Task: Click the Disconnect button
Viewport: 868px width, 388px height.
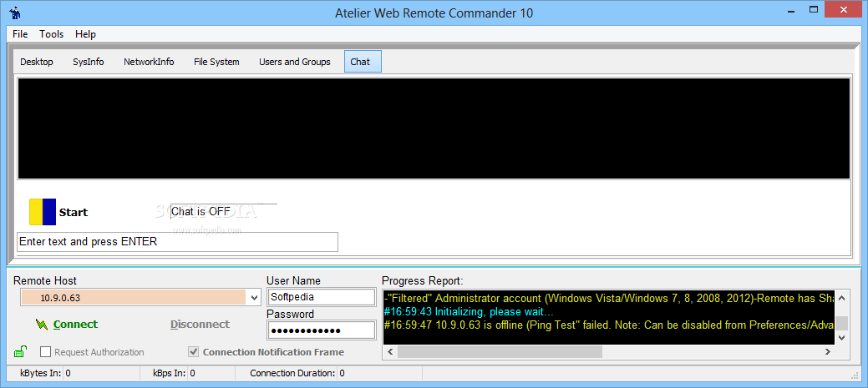Action: click(200, 325)
